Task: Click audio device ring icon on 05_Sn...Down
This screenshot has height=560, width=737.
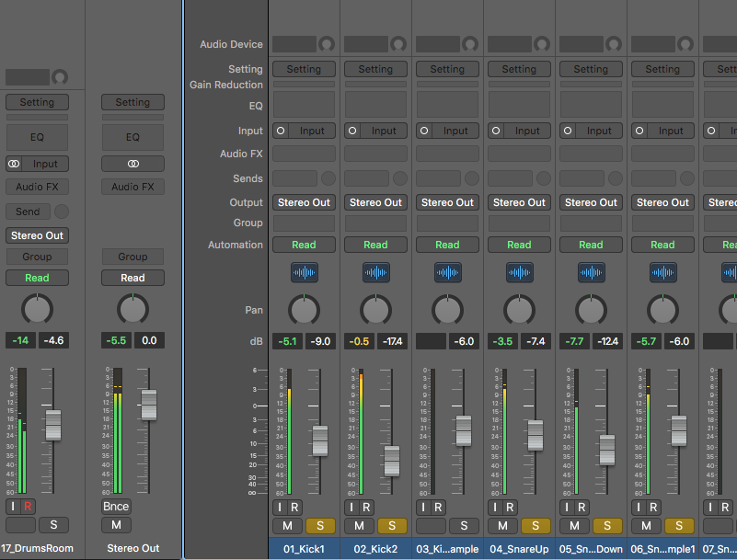Action: point(614,44)
